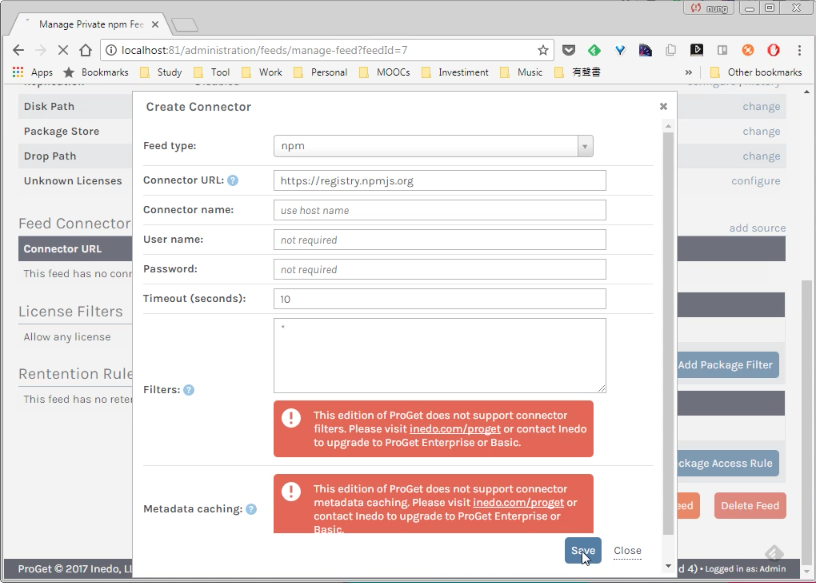The image size is (816, 583).
Task: Open the Tool bookmarks folder
Action: tap(212, 72)
